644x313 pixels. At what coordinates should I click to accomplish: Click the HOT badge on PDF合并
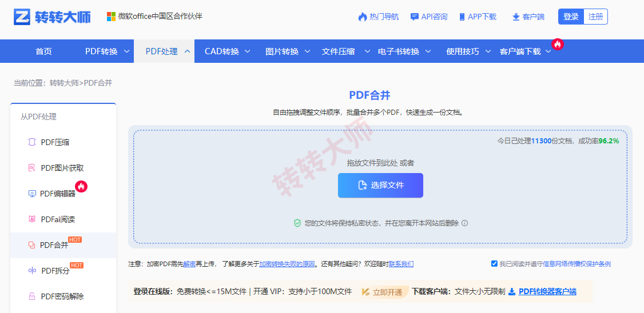pyautogui.click(x=75, y=239)
